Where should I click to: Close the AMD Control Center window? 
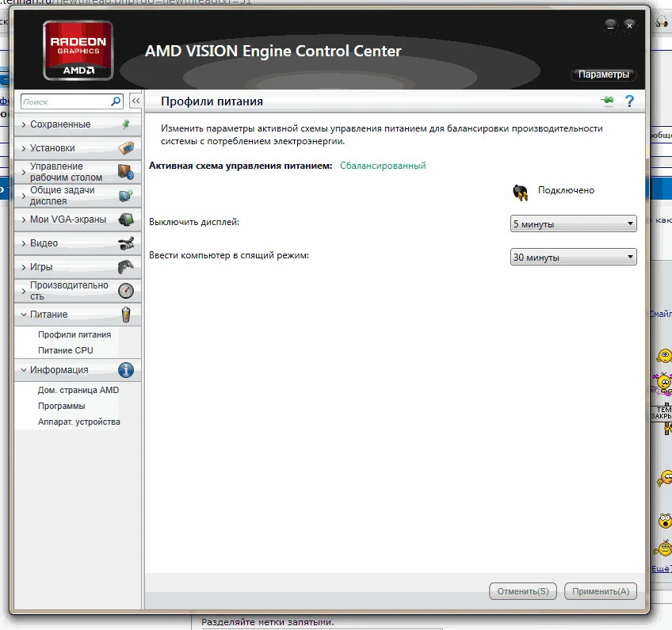point(629,25)
